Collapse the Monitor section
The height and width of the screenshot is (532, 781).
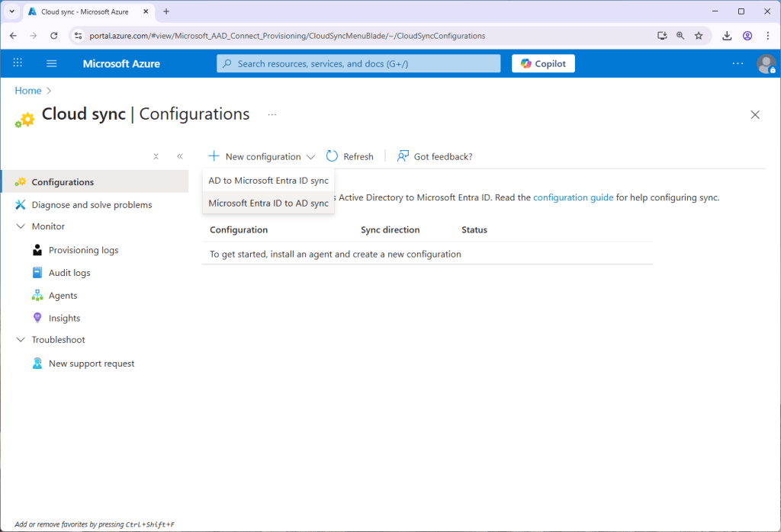pos(21,226)
